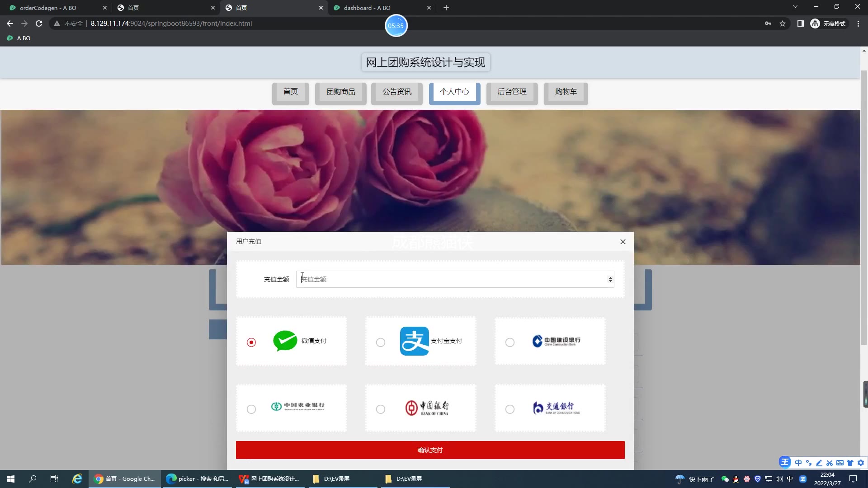
Task: Switch to the dashboard - A BO tab
Action: coord(367,8)
